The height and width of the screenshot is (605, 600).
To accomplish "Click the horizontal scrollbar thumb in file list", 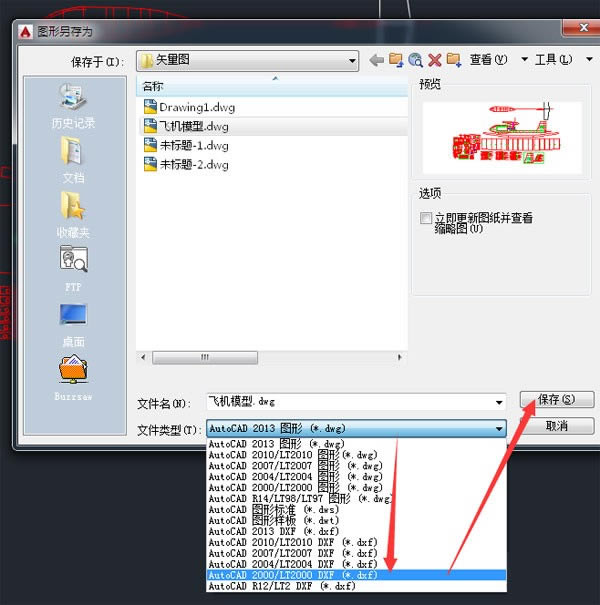I will [x=205, y=357].
